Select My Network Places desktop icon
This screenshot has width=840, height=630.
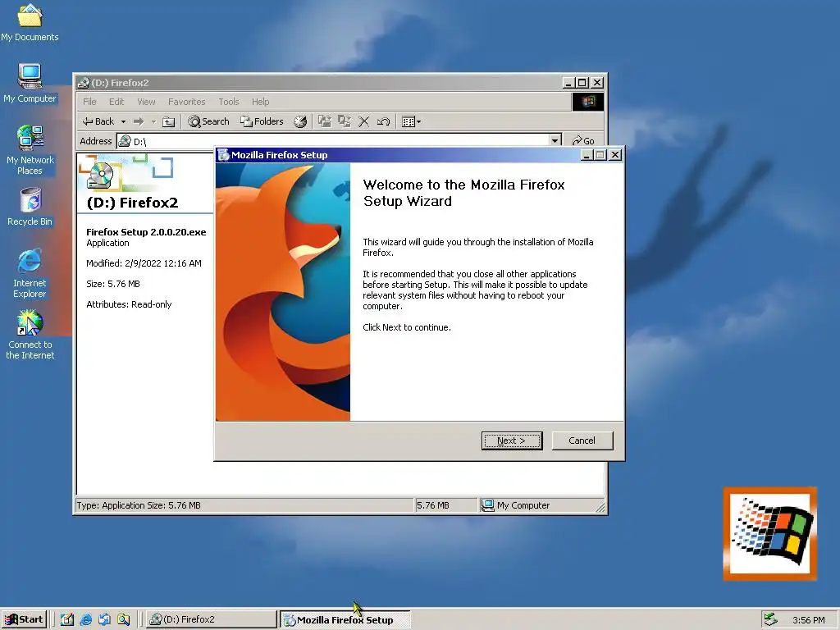(30, 150)
